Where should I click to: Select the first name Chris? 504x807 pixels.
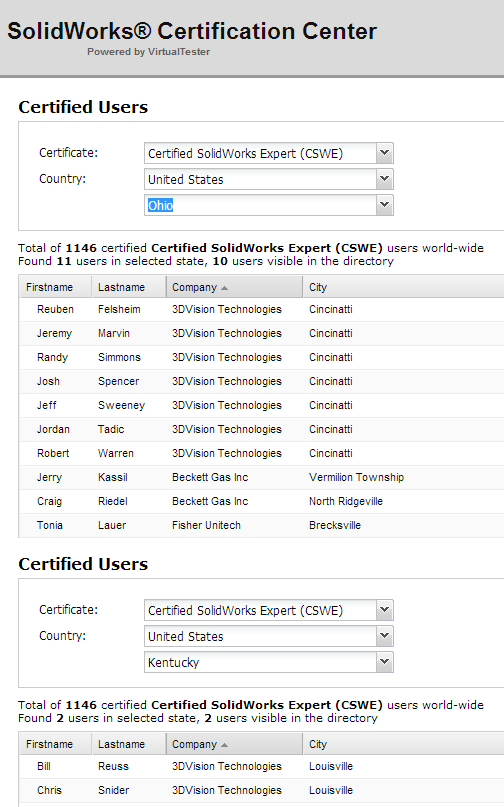(x=49, y=790)
